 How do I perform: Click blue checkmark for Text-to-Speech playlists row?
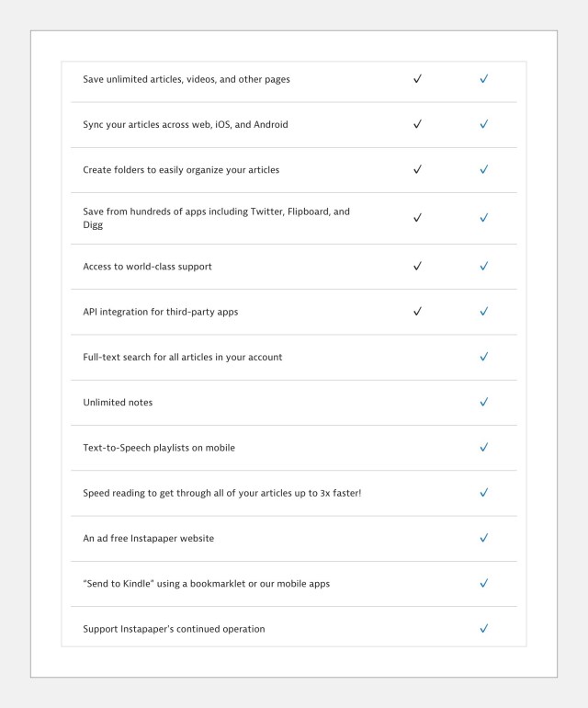(483, 448)
